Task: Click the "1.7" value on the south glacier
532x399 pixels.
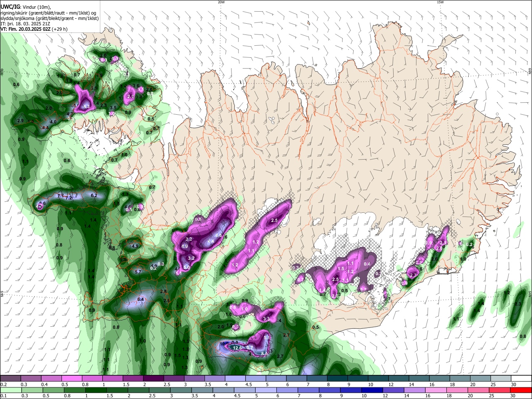Action: point(387,299)
